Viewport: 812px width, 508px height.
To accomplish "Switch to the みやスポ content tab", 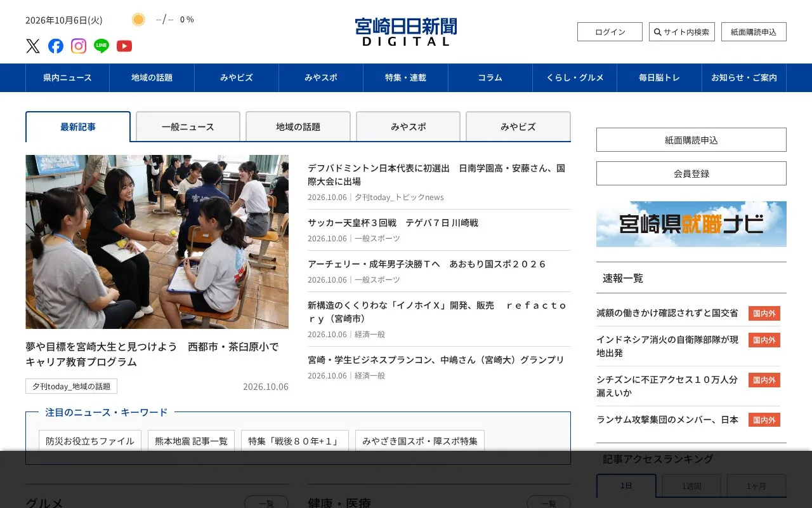I will (x=408, y=127).
